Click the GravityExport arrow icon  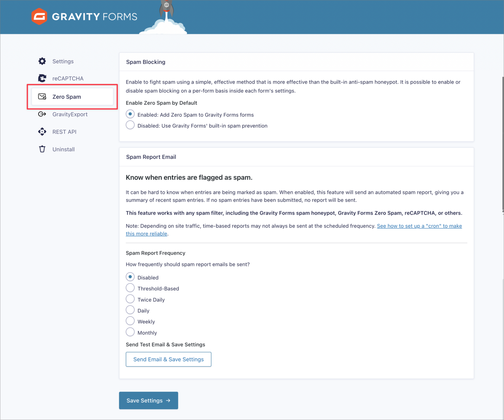(x=42, y=114)
